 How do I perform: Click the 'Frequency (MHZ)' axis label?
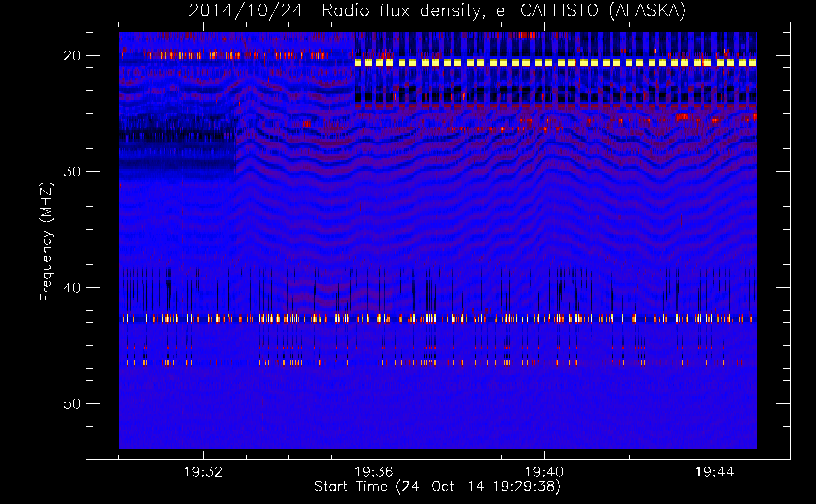pos(46,242)
